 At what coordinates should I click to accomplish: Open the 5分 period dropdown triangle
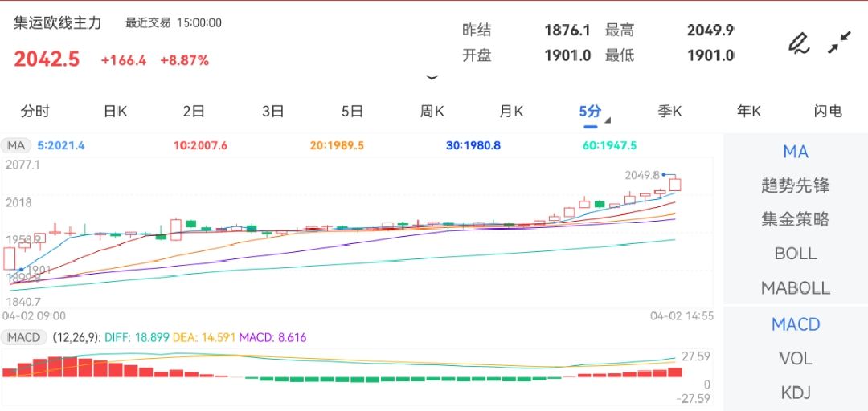click(608, 120)
